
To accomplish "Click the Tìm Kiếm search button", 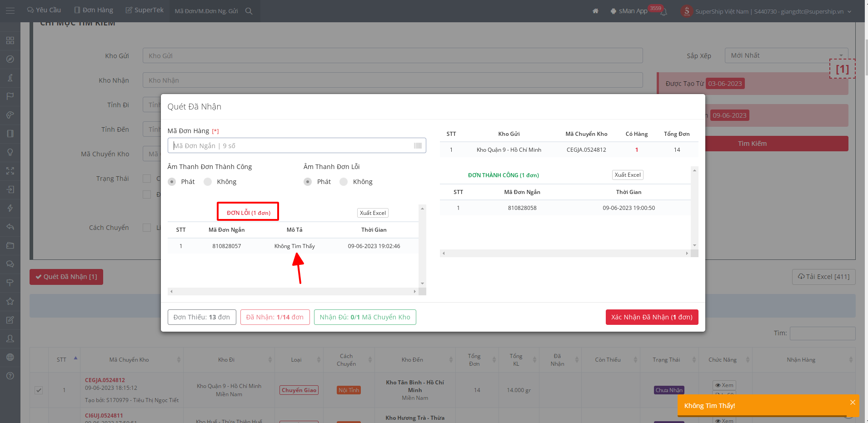I will [752, 144].
